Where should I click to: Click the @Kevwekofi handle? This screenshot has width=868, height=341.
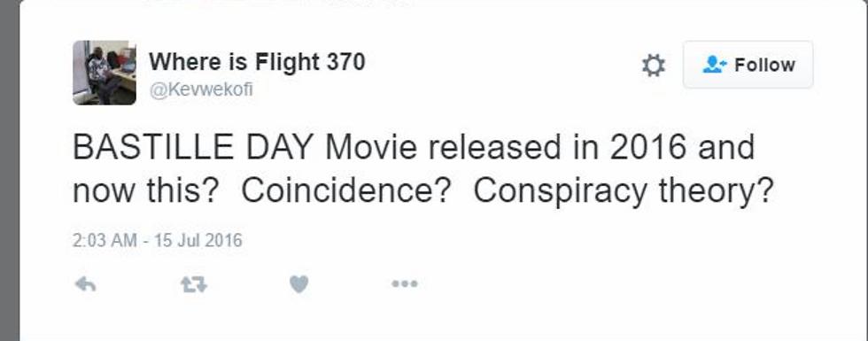point(201,89)
